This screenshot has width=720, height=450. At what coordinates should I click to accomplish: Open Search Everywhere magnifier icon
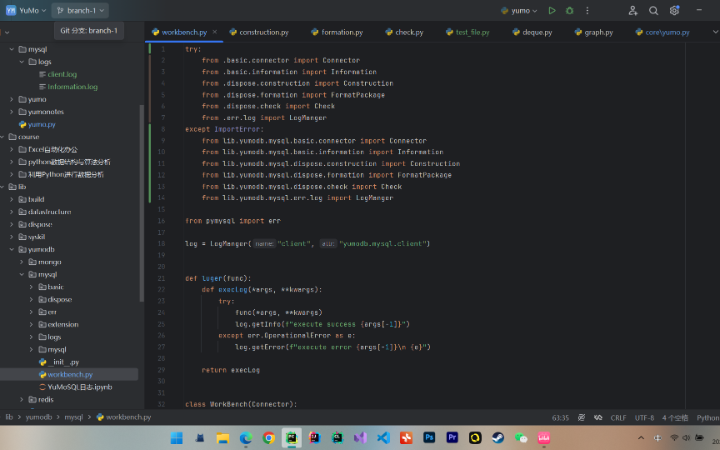(653, 11)
